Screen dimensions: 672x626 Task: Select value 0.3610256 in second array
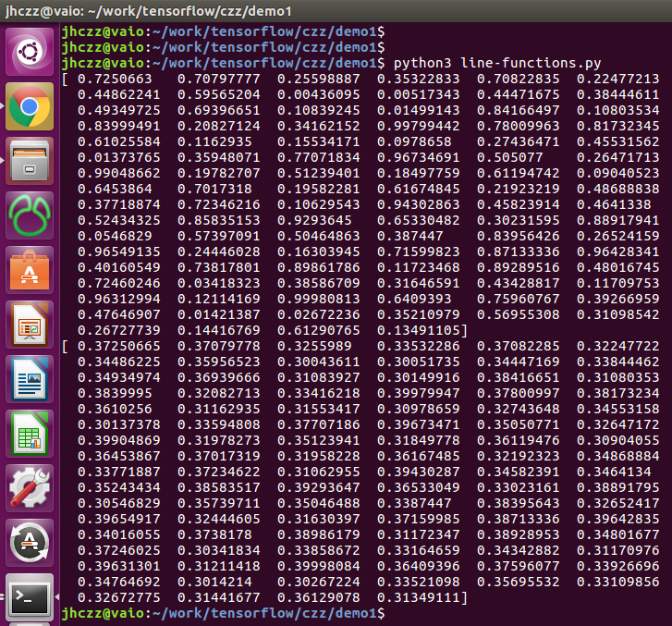click(115, 409)
